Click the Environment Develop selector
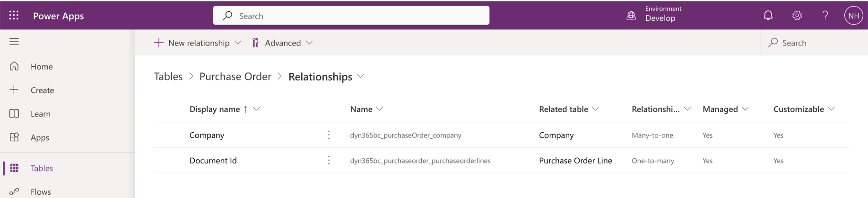 click(656, 16)
